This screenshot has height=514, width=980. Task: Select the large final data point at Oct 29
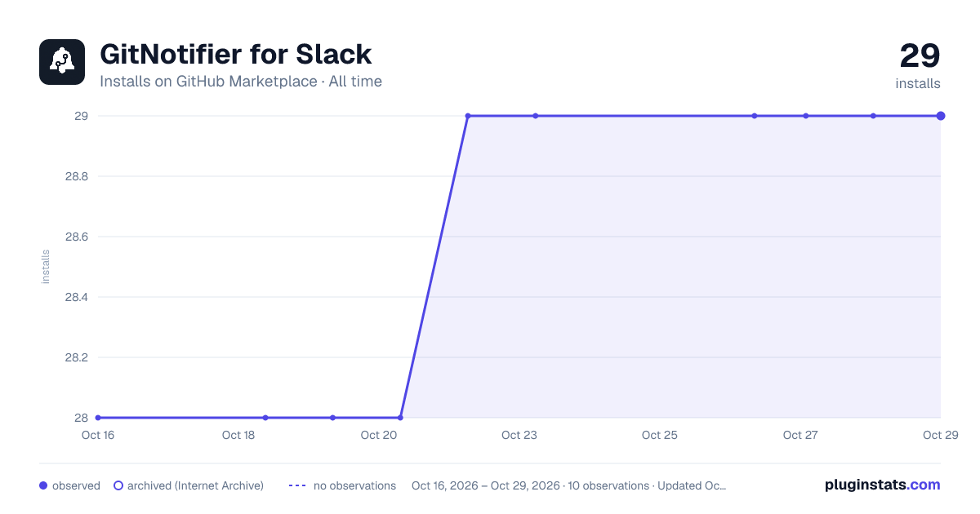click(941, 116)
